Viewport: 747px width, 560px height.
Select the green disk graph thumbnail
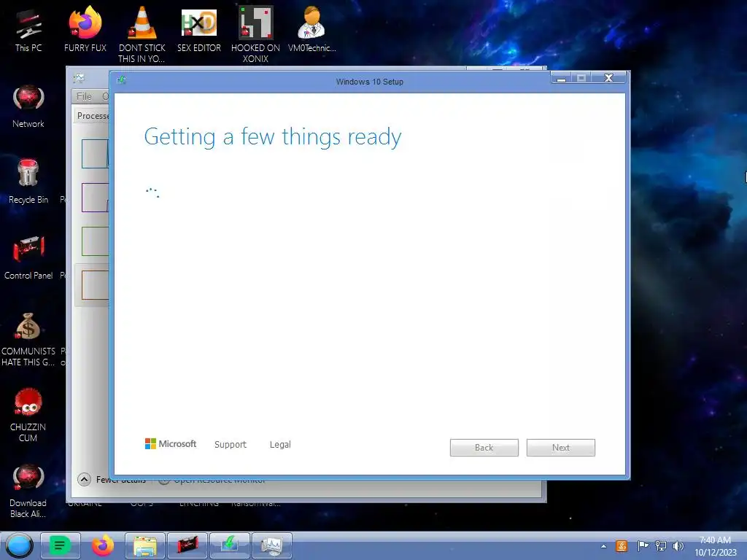coord(95,241)
